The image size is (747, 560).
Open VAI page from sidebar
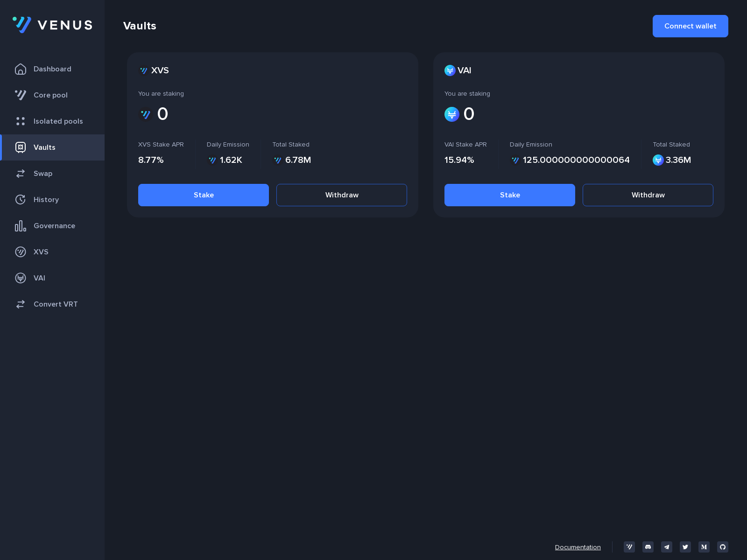point(52,278)
